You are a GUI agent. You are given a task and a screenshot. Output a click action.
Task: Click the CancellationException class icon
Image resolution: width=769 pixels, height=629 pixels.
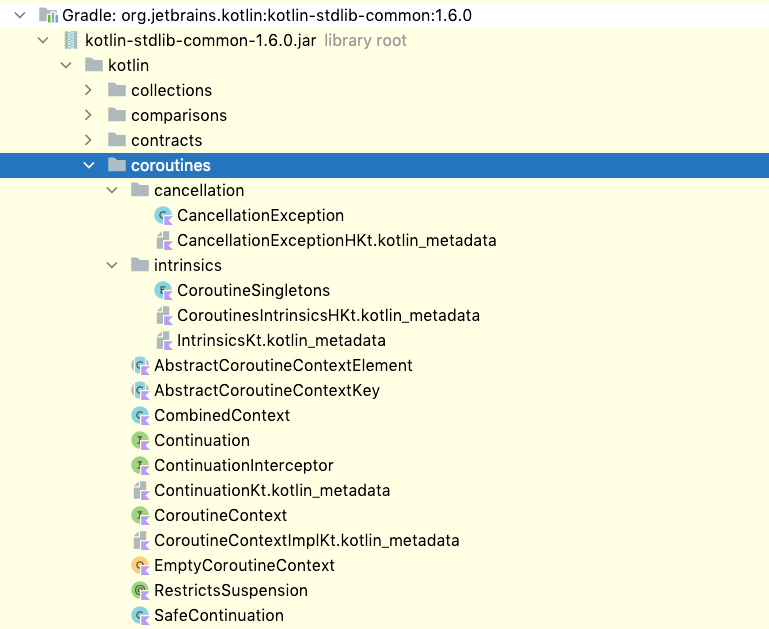pos(164,216)
